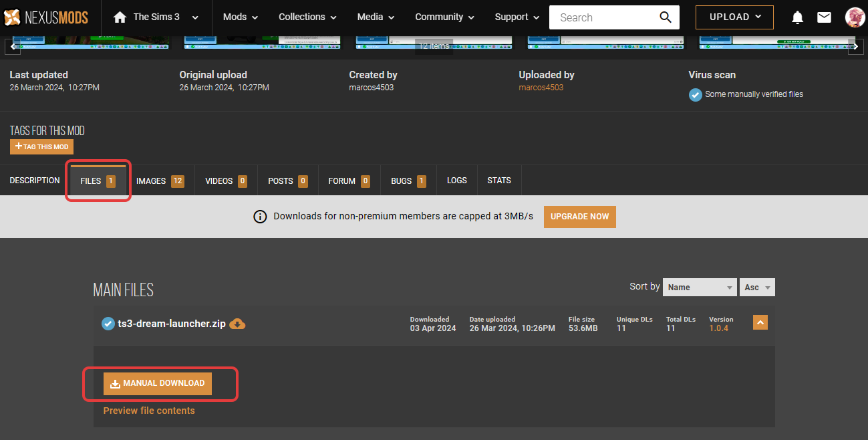Open the messages envelope icon
Viewport: 868px width, 440px height.
pos(825,17)
